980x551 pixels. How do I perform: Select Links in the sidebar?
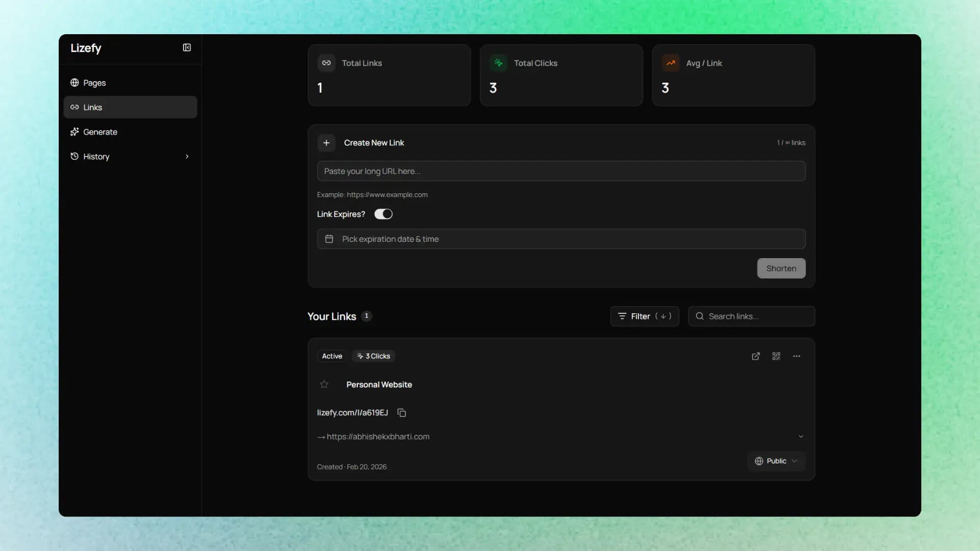92,107
